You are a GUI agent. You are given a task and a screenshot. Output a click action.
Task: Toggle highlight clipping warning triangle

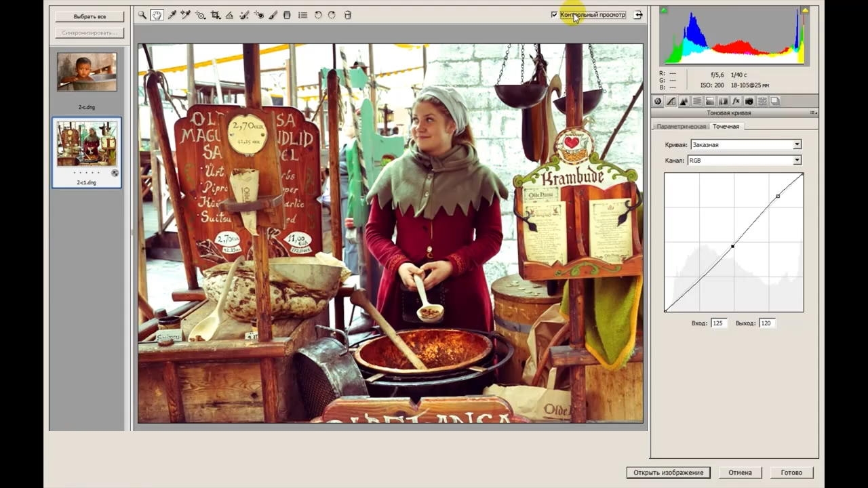[805, 10]
